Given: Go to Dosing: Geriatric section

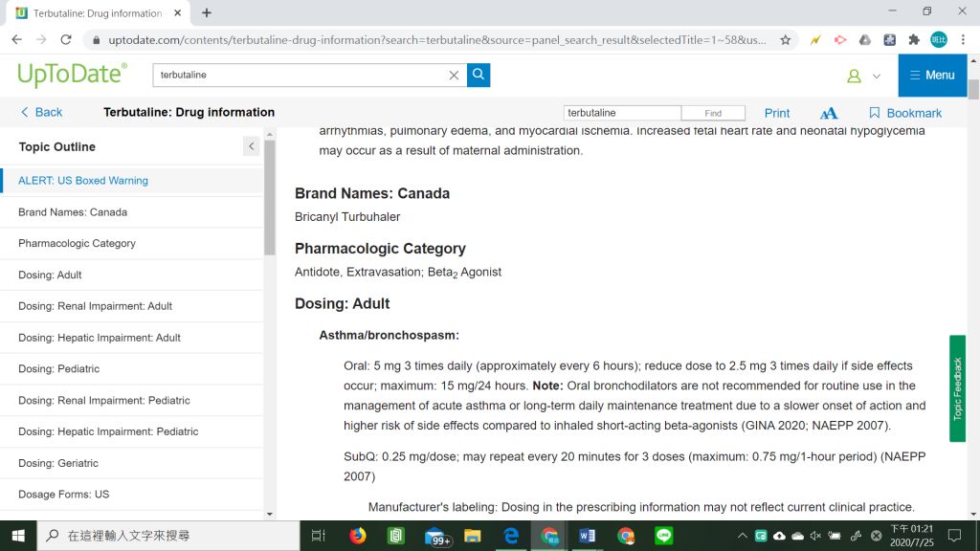Looking at the screenshot, I should [x=57, y=463].
